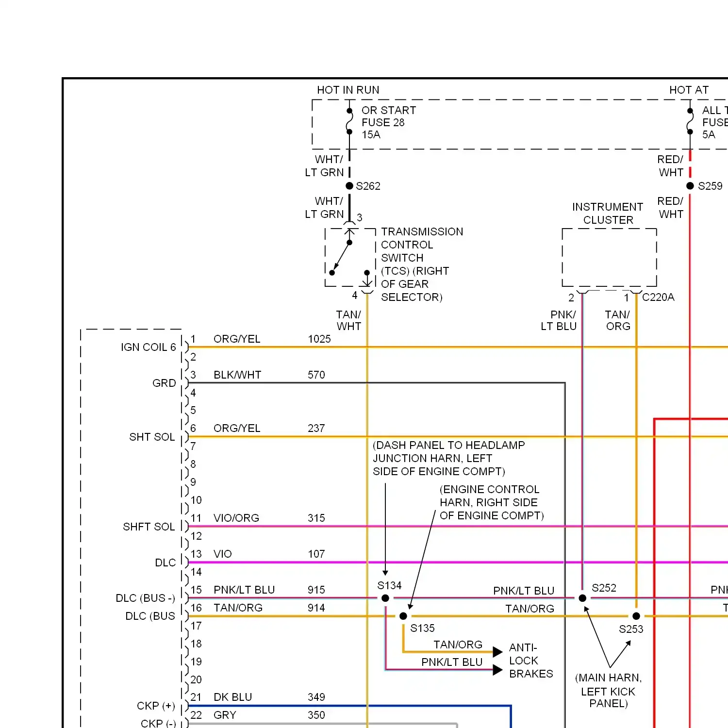Click the "S252" splice label

coord(604,588)
